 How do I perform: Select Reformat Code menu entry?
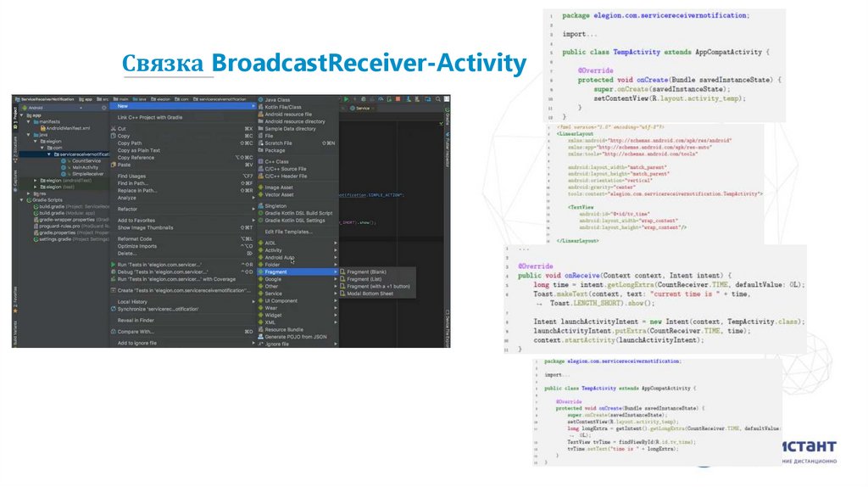tap(135, 238)
